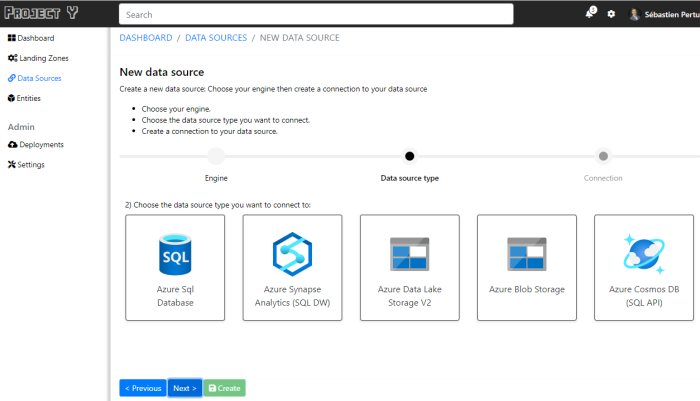Viewport: 700px width, 401px height.
Task: Click the Data source type step dot
Action: tap(409, 156)
